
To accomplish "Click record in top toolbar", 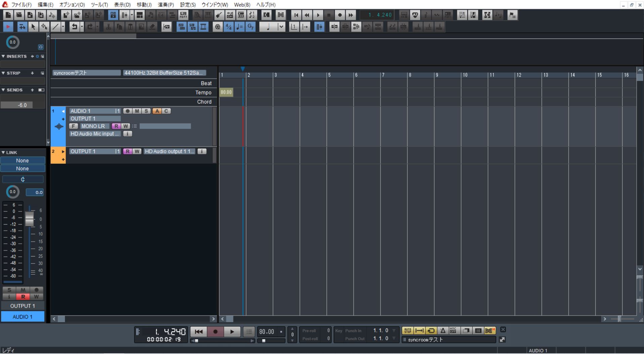I will coord(340,15).
